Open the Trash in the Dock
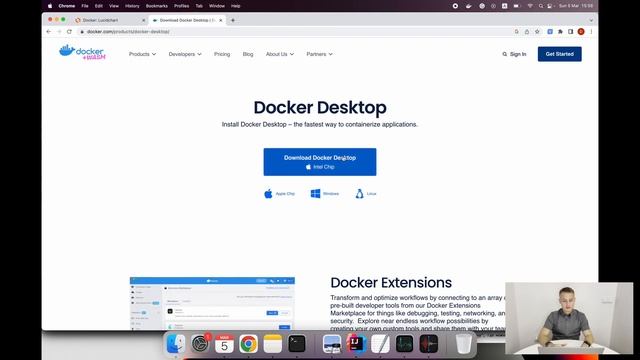 click(463, 344)
